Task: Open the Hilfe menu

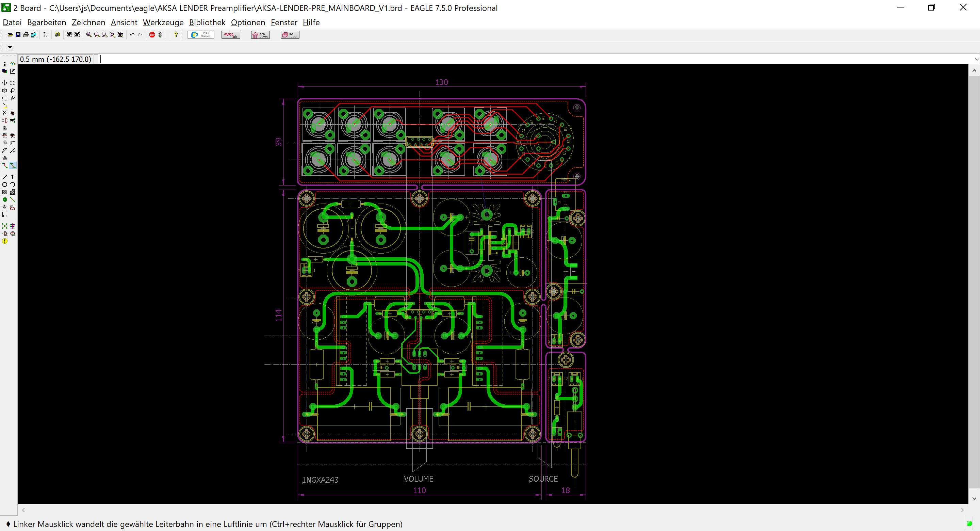Action: click(311, 22)
